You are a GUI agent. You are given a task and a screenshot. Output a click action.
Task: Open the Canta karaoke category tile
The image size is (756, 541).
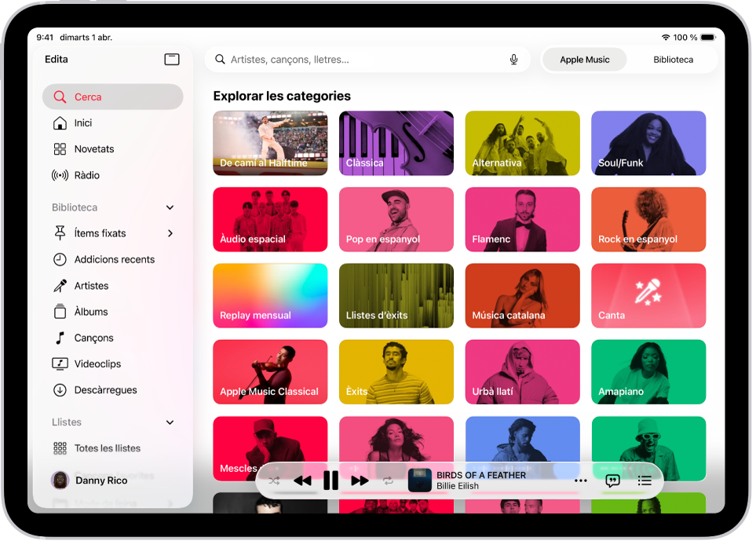pos(648,295)
